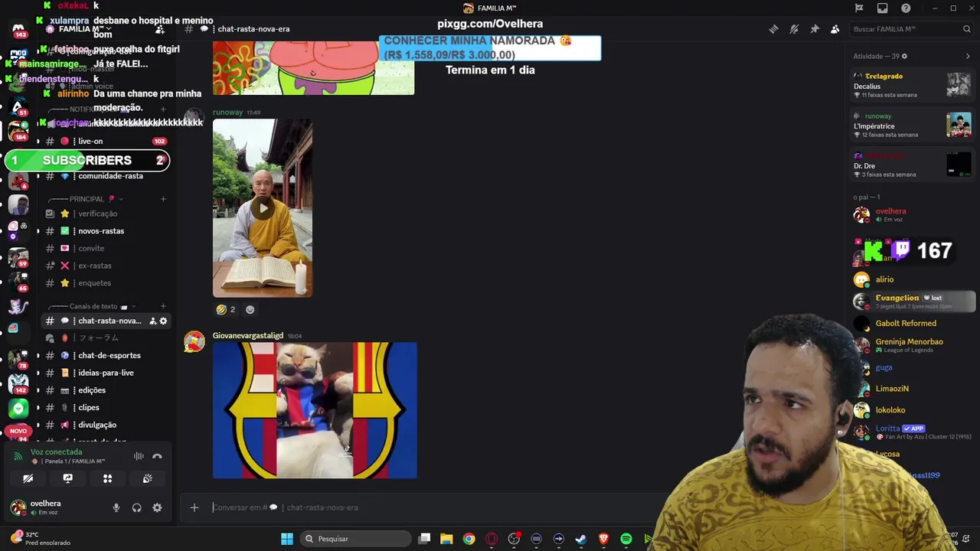
Task: Open the Quests flag icon in title bar
Action: 859,8
